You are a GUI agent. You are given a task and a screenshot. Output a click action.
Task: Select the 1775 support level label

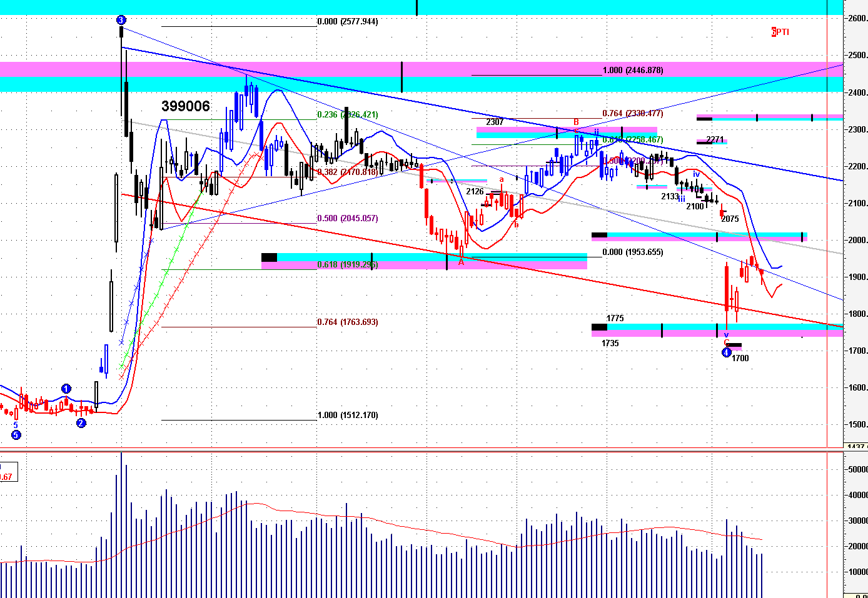pos(615,318)
